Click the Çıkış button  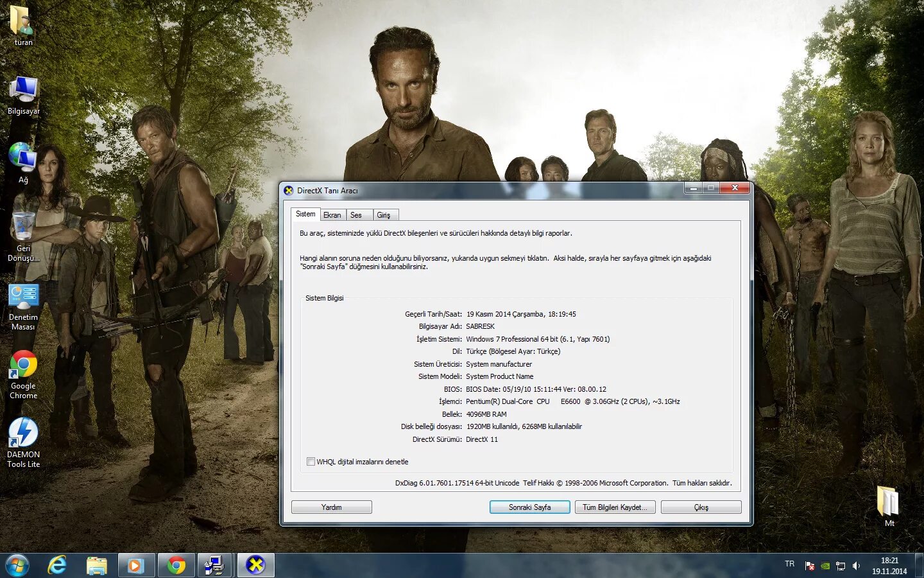pos(701,507)
